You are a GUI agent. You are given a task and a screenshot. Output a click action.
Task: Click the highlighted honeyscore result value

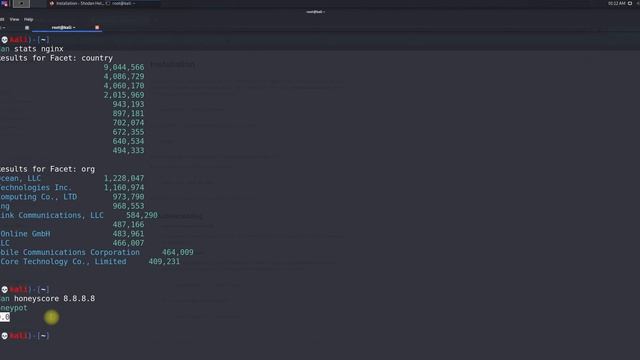5,317
